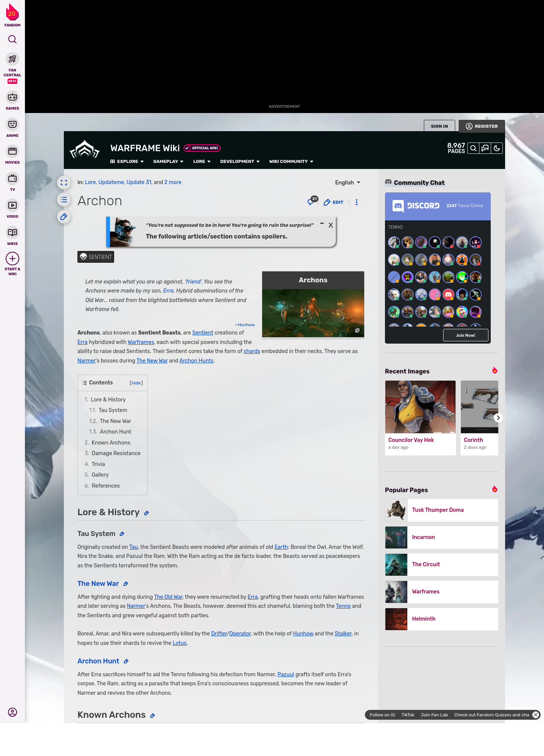
Task: Open the user profile icon at sidebar bottom
Action: click(12, 712)
